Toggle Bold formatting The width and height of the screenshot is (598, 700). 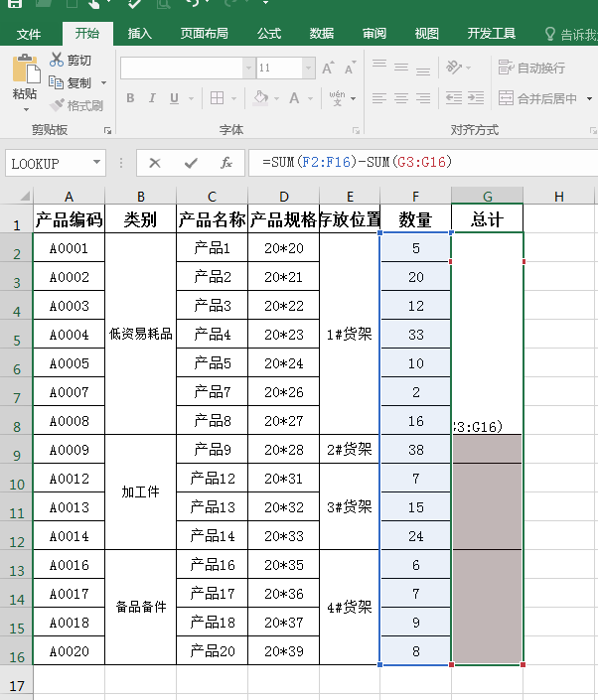pyautogui.click(x=130, y=98)
